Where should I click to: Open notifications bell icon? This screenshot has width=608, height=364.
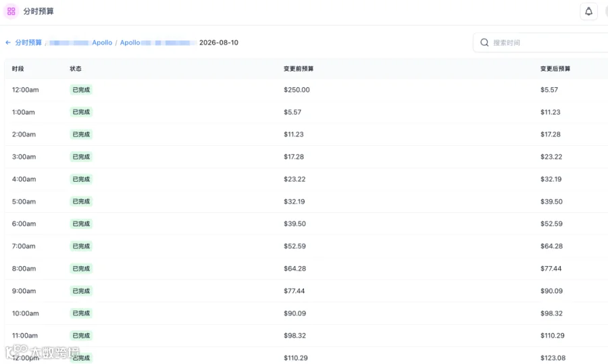tap(588, 11)
